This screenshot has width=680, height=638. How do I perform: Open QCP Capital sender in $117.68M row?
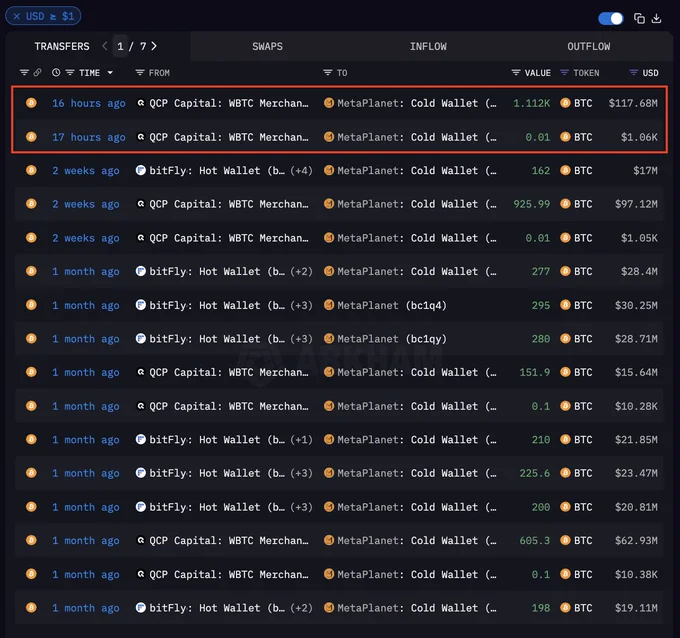coord(229,103)
